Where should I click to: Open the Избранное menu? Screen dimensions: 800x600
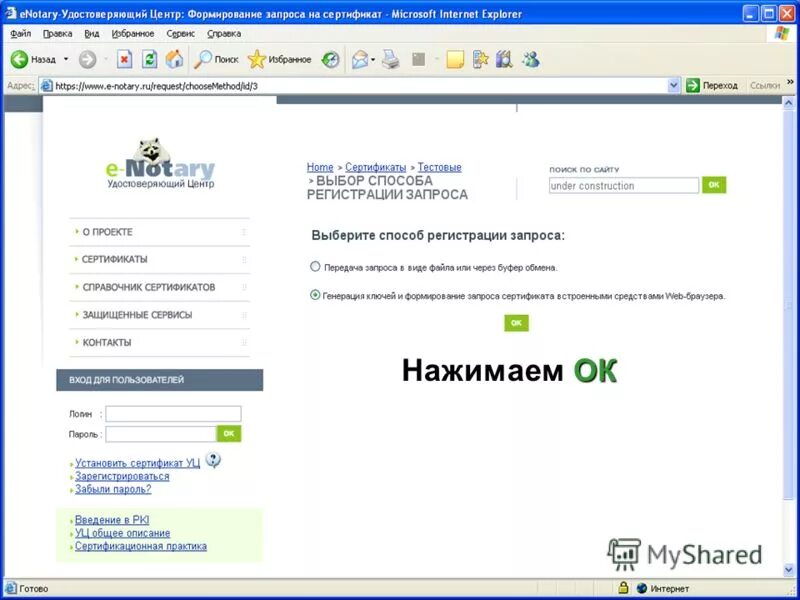134,33
